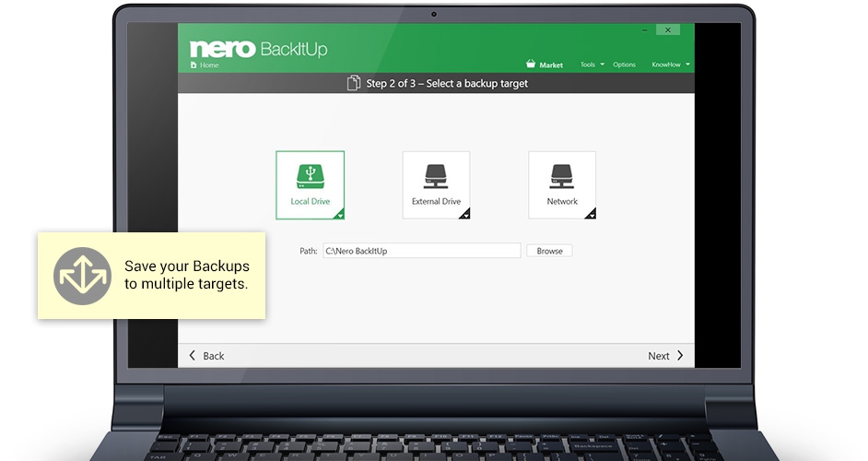The width and height of the screenshot is (868, 461).
Task: Open the Options menu
Action: tap(624, 65)
